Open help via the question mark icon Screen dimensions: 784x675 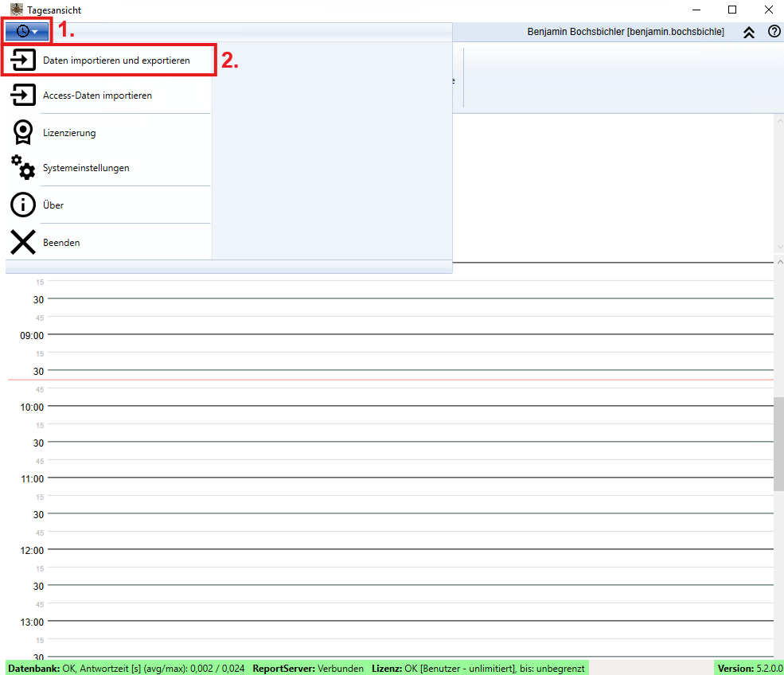[x=774, y=32]
